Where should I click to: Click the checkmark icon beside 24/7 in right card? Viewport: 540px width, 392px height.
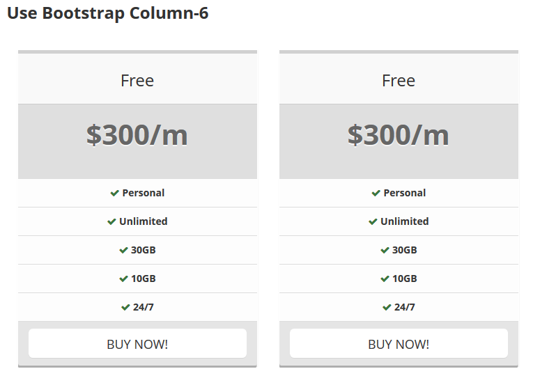[387, 307]
